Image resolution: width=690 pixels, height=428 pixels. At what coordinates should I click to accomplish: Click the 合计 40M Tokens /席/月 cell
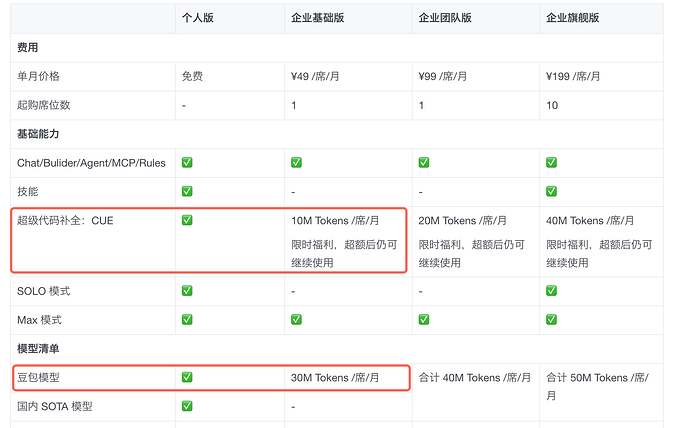(x=474, y=377)
